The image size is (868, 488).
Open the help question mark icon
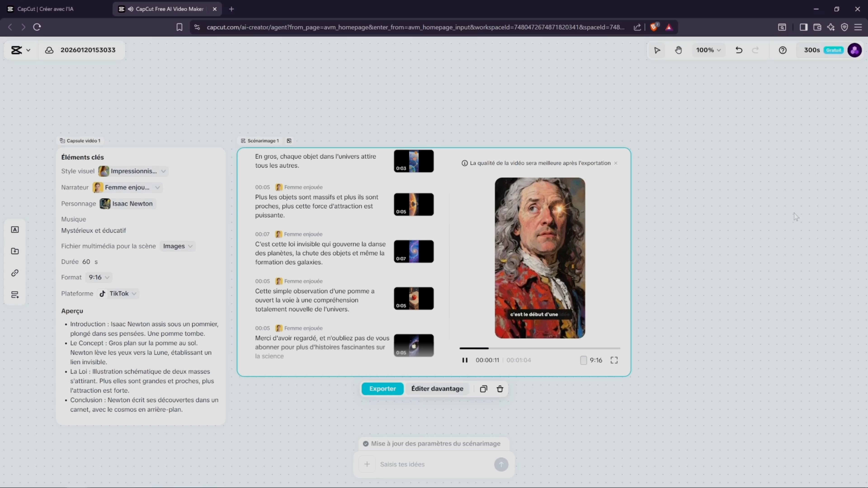[x=782, y=50]
